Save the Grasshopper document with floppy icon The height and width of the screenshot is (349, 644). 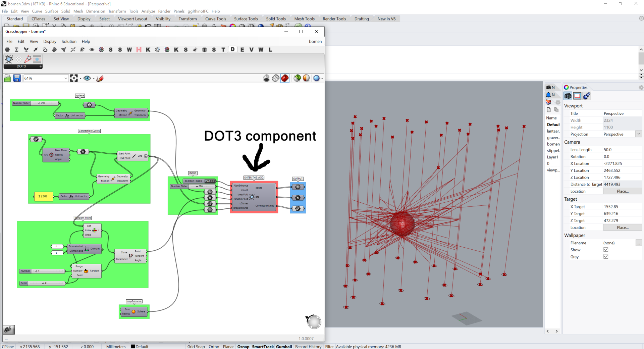pos(17,79)
